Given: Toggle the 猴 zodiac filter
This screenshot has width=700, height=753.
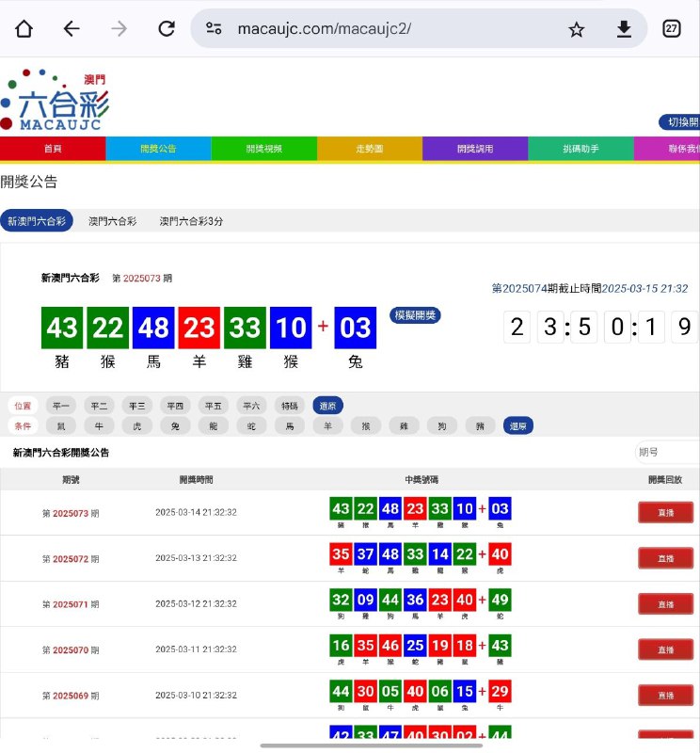Looking at the screenshot, I should [366, 426].
